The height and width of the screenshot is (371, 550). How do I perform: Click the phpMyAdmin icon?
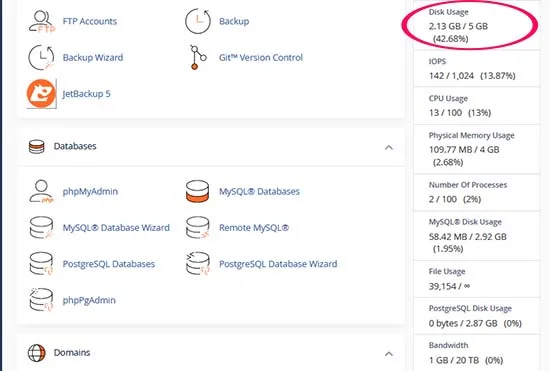[x=41, y=191]
